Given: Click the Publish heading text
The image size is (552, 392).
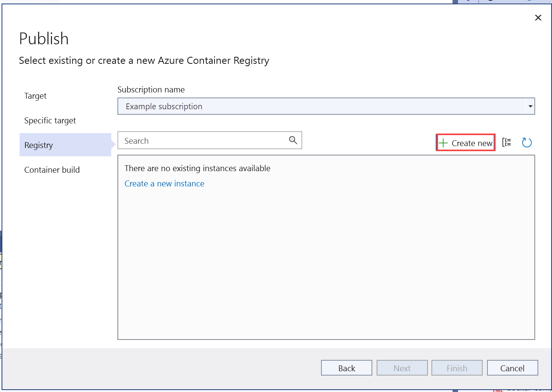Looking at the screenshot, I should point(43,38).
